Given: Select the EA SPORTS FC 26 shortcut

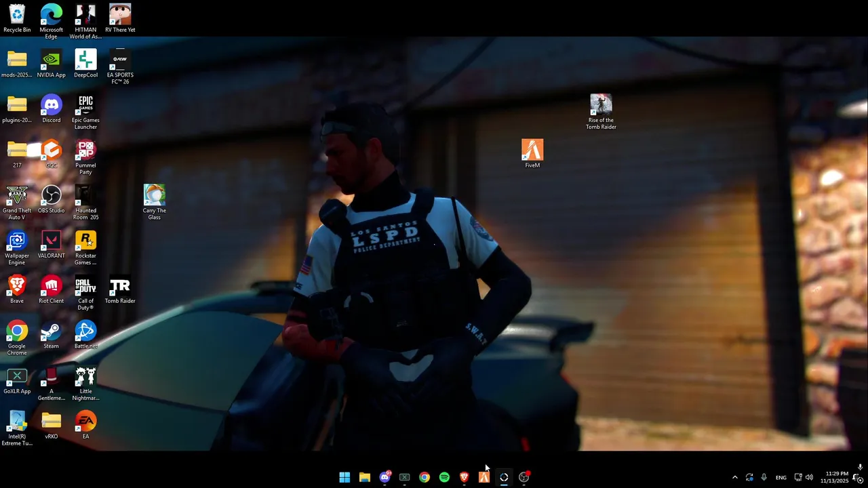Looking at the screenshot, I should click(x=120, y=67).
